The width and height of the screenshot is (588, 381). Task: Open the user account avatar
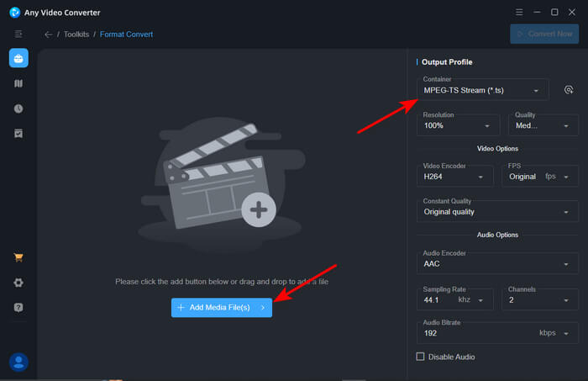tap(18, 362)
